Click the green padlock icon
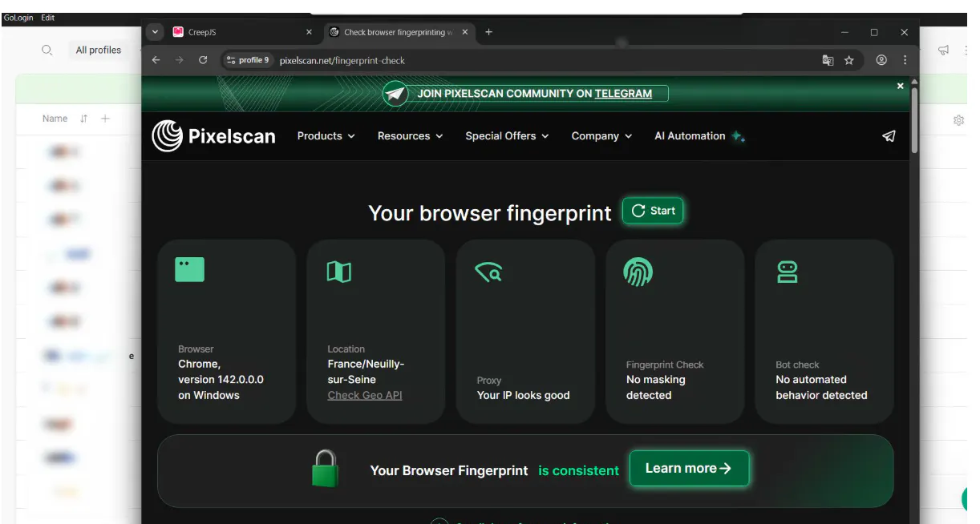This screenshot has width=980, height=524. click(x=325, y=469)
